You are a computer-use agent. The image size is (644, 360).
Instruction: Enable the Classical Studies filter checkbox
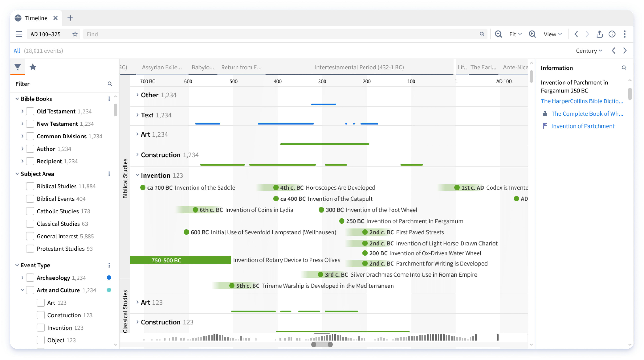(x=30, y=224)
